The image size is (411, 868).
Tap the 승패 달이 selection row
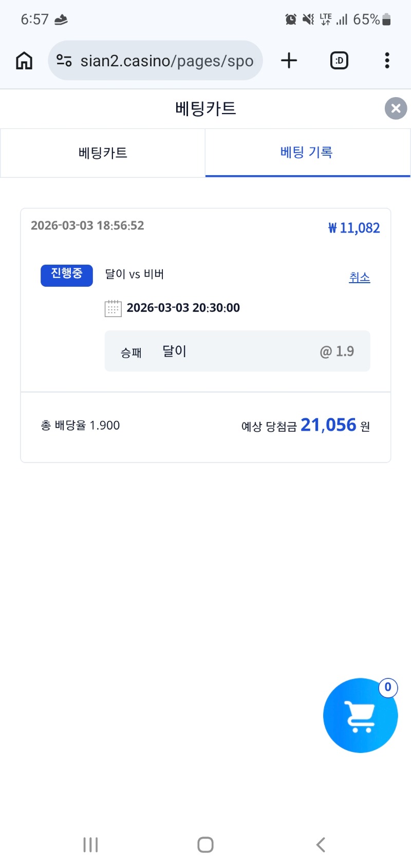(237, 351)
